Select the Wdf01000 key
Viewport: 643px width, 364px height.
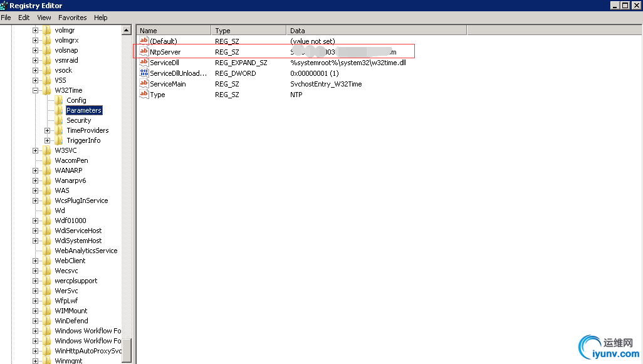(x=70, y=221)
